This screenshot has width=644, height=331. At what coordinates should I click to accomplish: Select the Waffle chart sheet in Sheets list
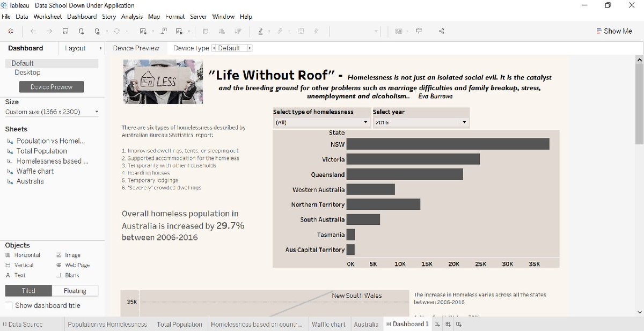34,171
